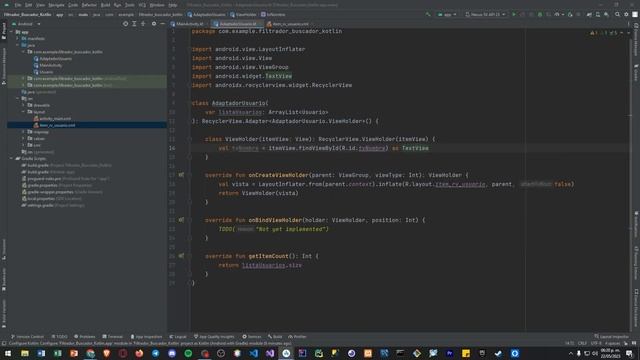Open the Build menu

tap(105, 5)
